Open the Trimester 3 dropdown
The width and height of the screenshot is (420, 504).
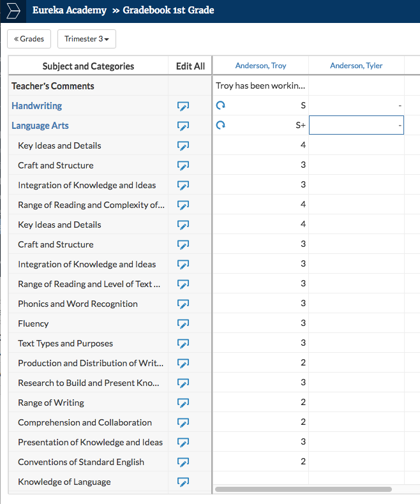click(x=87, y=39)
